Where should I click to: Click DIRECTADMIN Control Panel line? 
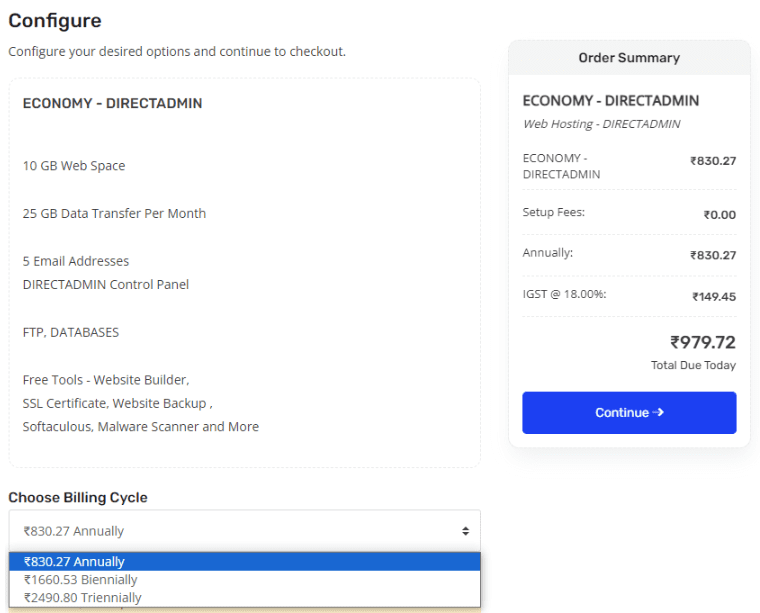(106, 284)
